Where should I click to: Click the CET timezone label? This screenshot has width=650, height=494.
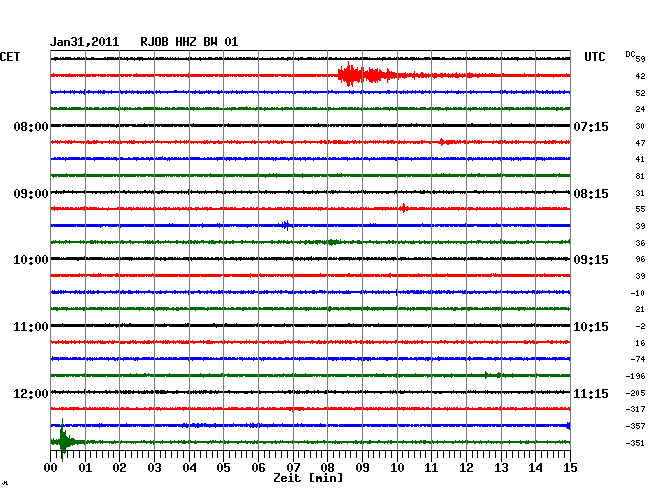click(x=10, y=57)
